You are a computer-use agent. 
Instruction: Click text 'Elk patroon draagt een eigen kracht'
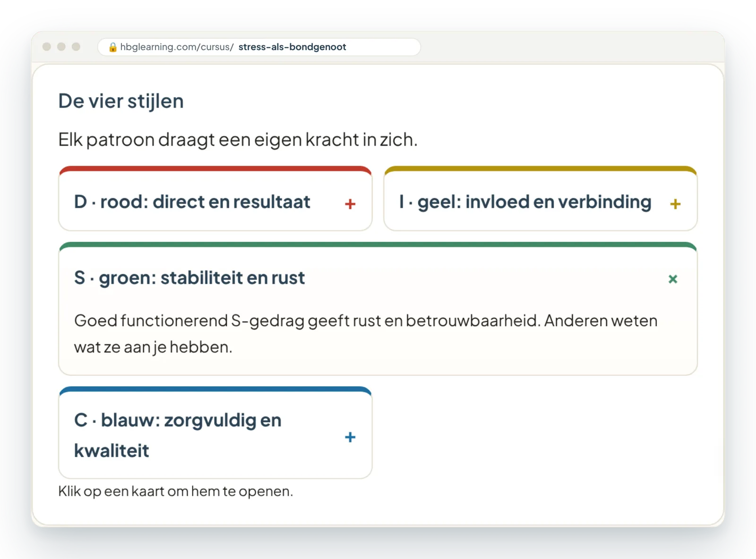(x=238, y=140)
